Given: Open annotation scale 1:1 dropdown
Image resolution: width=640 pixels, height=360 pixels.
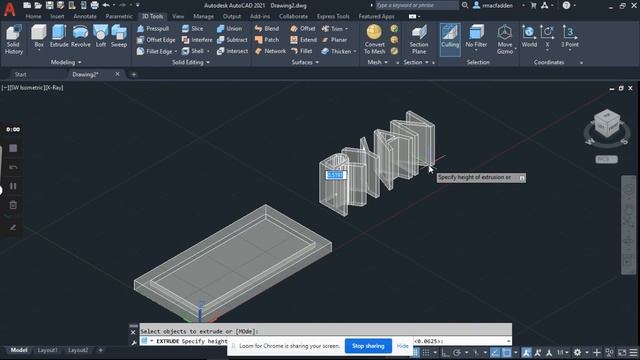Looking at the screenshot, I should pyautogui.click(x=563, y=352).
